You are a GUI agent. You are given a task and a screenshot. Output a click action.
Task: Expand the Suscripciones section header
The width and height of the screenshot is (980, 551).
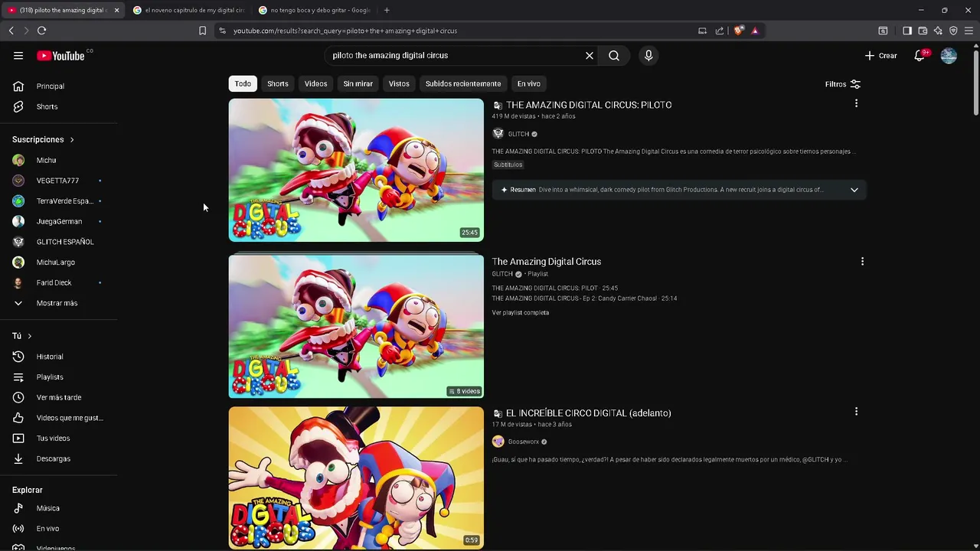pos(44,139)
